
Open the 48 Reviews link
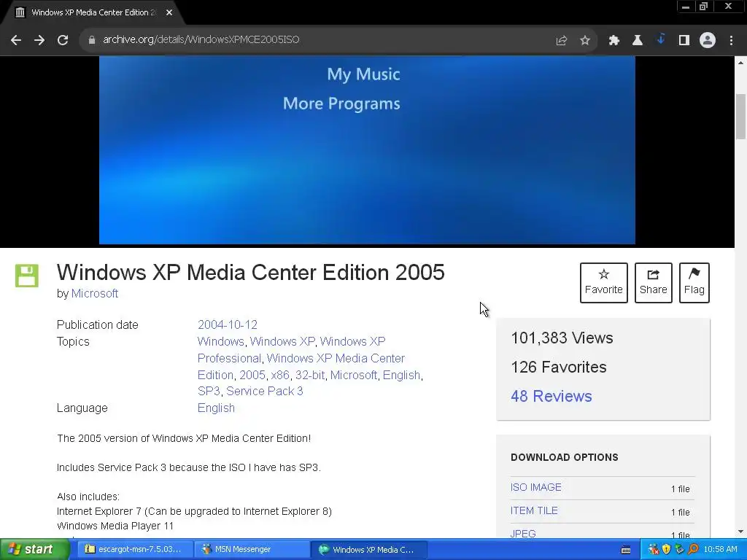pyautogui.click(x=551, y=396)
